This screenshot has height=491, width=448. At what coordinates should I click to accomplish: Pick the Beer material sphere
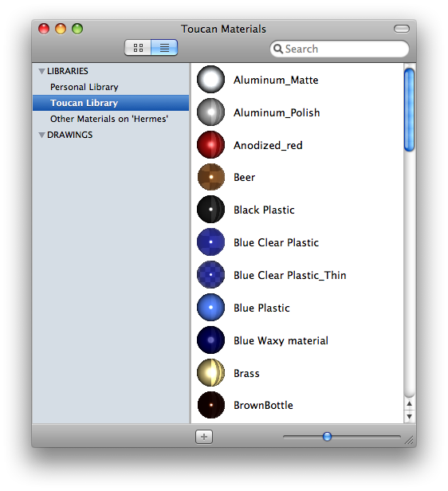(x=210, y=177)
